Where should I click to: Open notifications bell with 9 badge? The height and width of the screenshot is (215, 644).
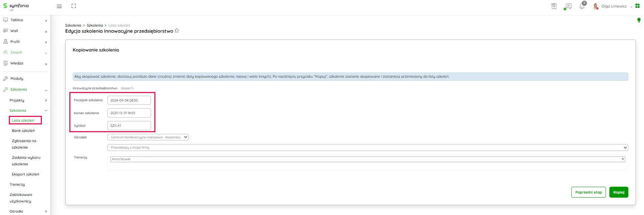point(582,6)
